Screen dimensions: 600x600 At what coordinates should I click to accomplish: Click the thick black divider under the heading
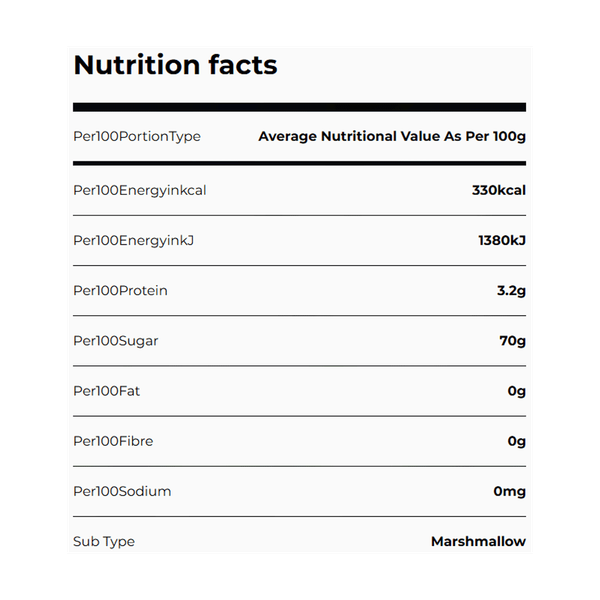(x=300, y=107)
